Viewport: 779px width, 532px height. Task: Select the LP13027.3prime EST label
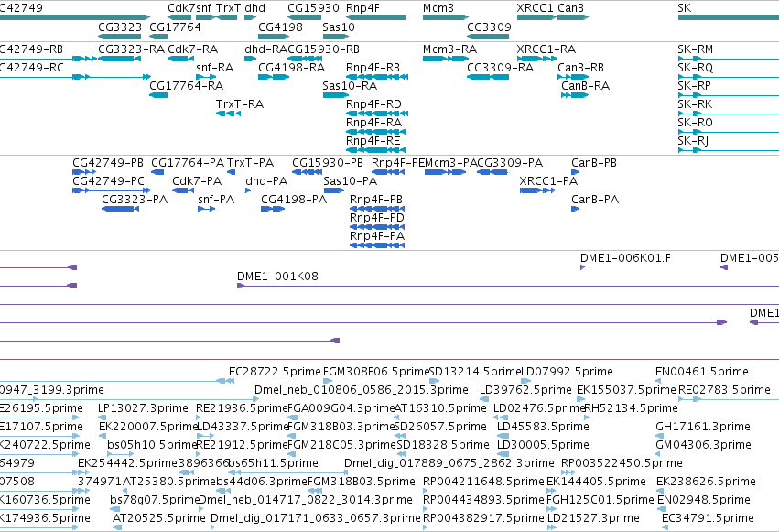point(143,408)
